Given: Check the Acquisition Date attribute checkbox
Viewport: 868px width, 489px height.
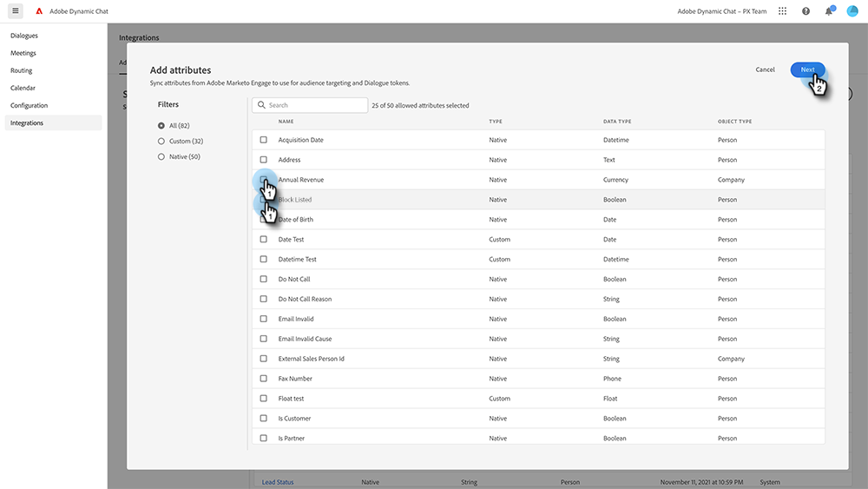Looking at the screenshot, I should click(264, 140).
